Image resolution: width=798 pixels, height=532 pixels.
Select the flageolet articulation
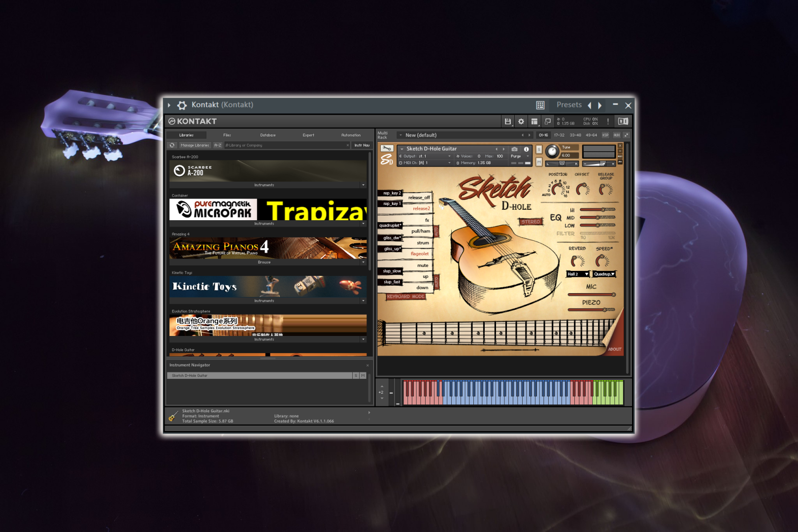pyautogui.click(x=420, y=254)
